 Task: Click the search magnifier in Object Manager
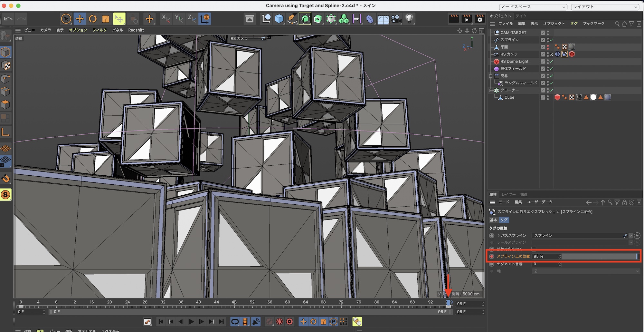click(x=617, y=24)
